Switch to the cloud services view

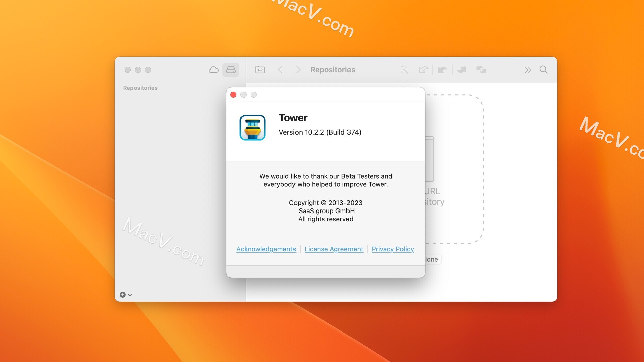214,70
